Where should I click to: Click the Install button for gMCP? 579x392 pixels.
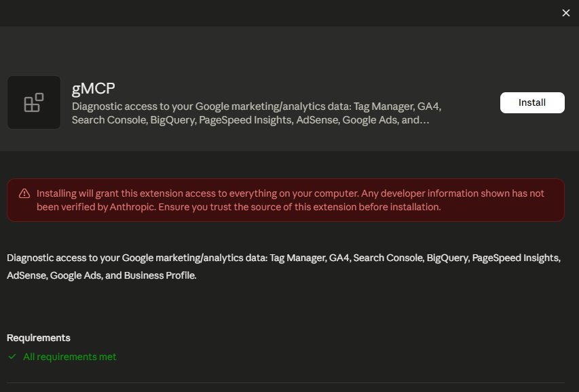coord(532,102)
